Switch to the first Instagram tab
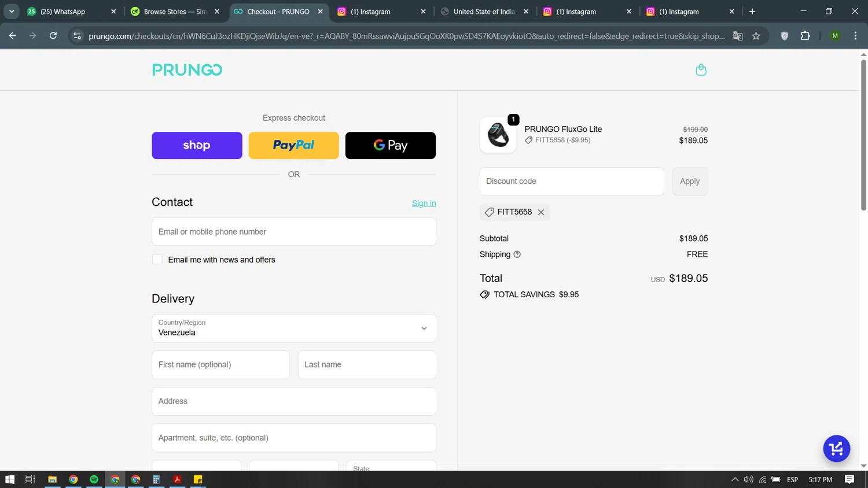This screenshot has width=868, height=488. point(382,12)
